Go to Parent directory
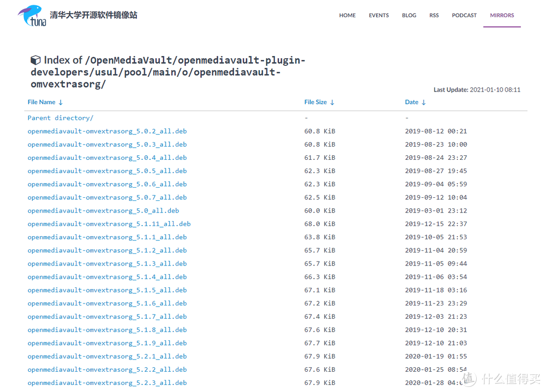This screenshot has height=392, width=546. click(x=61, y=118)
